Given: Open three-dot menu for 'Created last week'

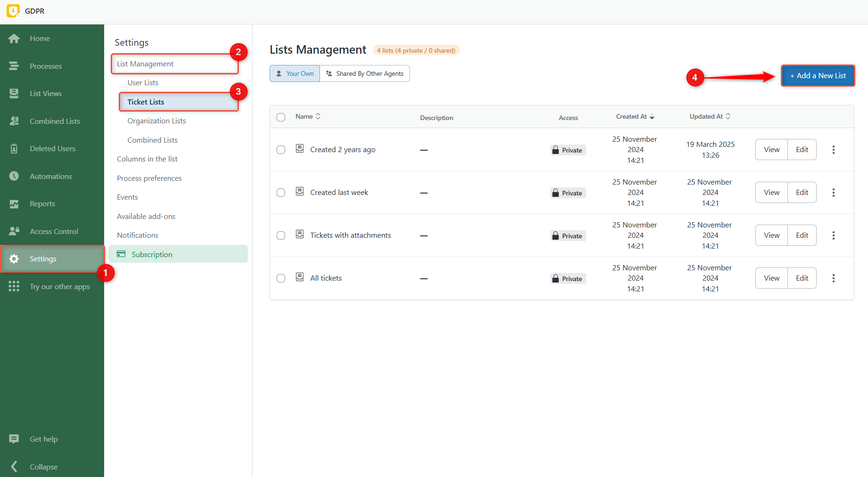Looking at the screenshot, I should pos(833,193).
